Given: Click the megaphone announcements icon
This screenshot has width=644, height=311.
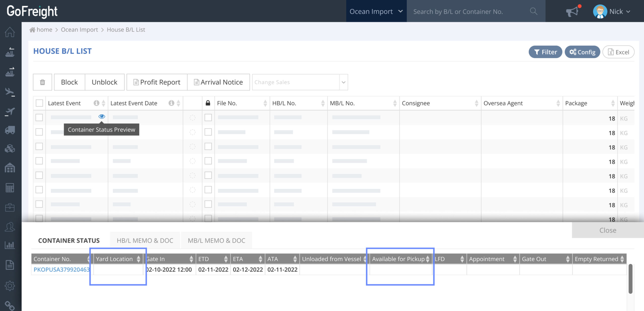Looking at the screenshot, I should pyautogui.click(x=572, y=12).
